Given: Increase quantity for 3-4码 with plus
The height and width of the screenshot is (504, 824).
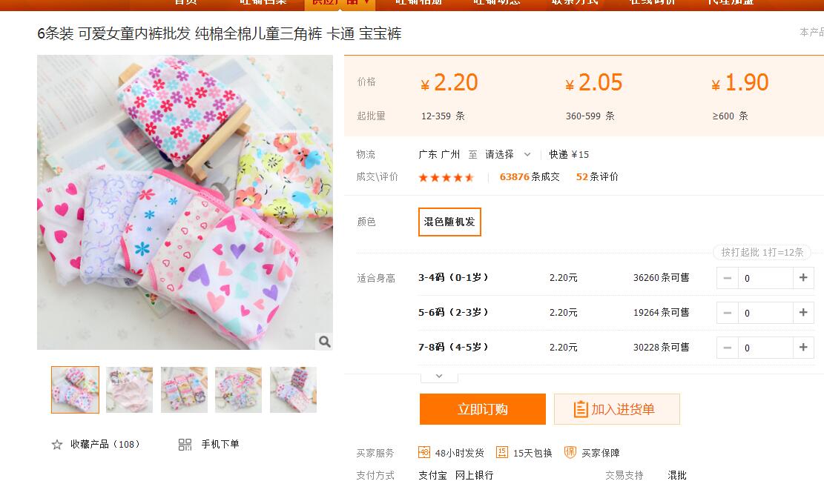Looking at the screenshot, I should (x=802, y=278).
